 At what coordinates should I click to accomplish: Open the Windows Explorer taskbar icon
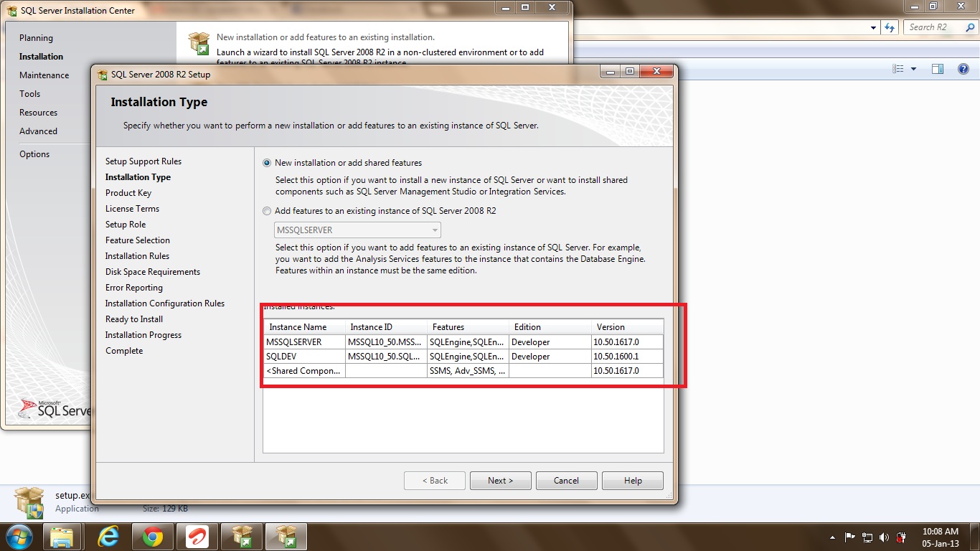(62, 536)
